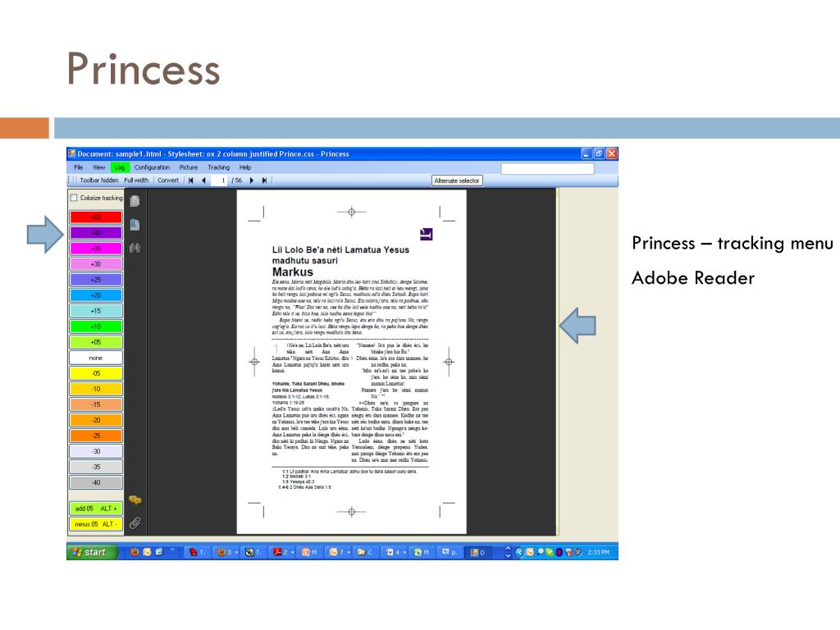This screenshot has height=630, width=840.
Task: Apply the blue +20 tracking swatch
Action: click(x=96, y=295)
